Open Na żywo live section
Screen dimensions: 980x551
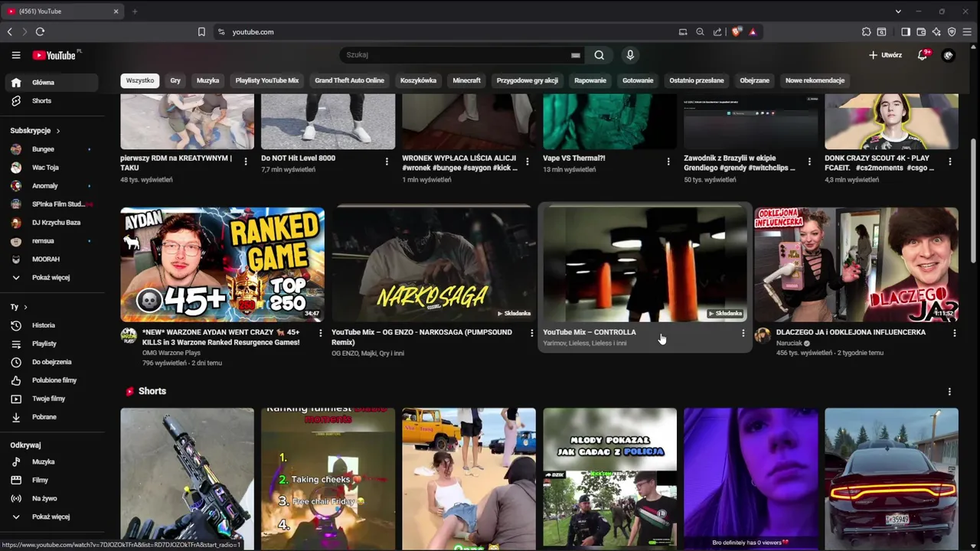(52, 499)
